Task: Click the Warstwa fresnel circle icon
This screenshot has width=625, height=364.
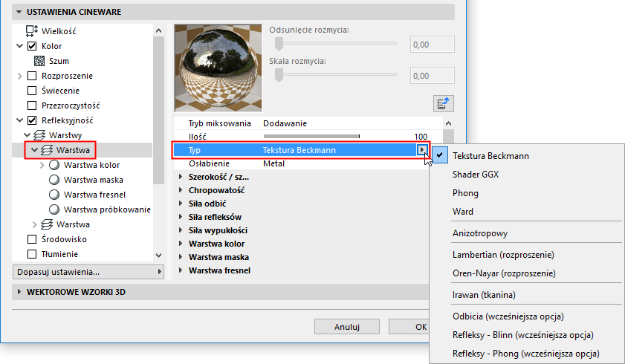Action: [x=54, y=195]
